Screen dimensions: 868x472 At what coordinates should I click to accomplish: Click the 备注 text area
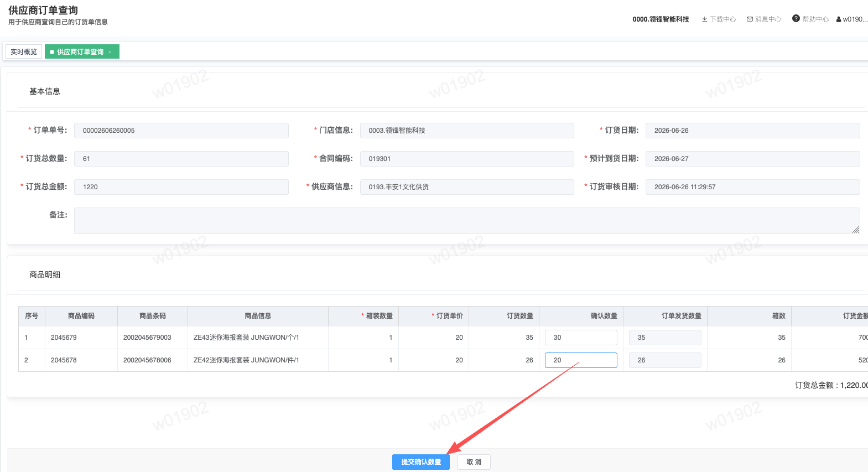(x=467, y=221)
